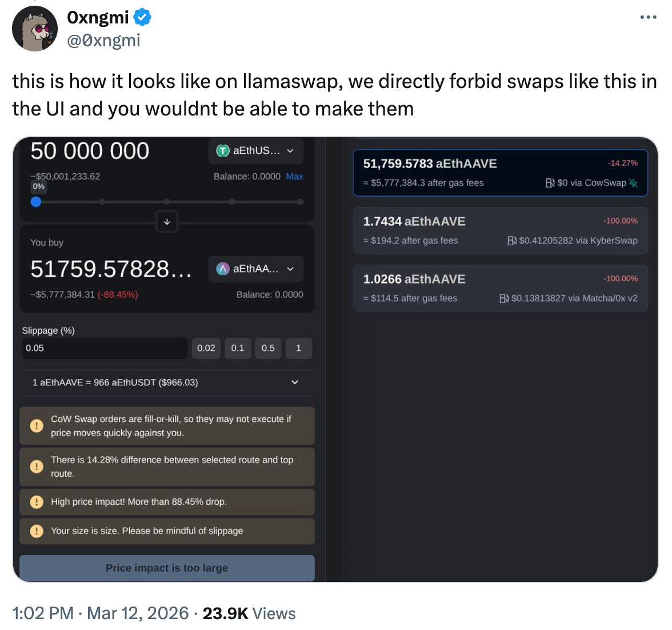This screenshot has width=672, height=630.
Task: Click the blue verified badge
Action: click(142, 18)
